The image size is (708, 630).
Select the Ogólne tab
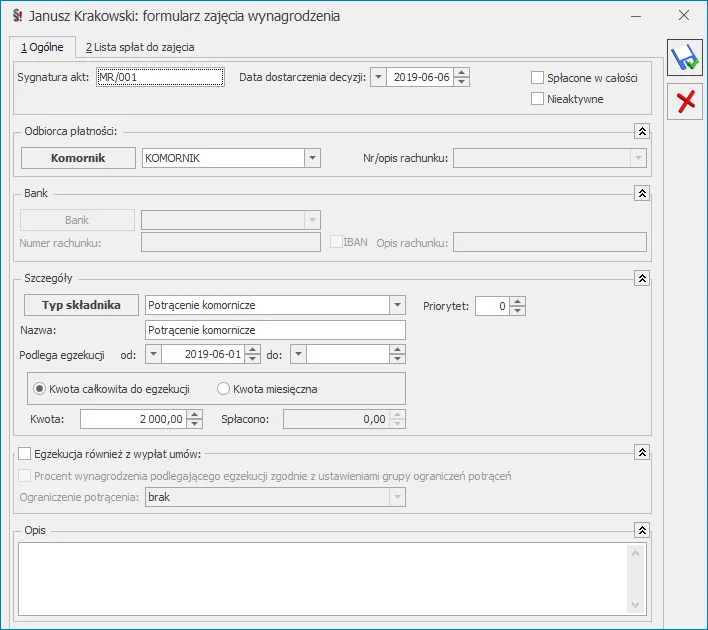point(42,47)
